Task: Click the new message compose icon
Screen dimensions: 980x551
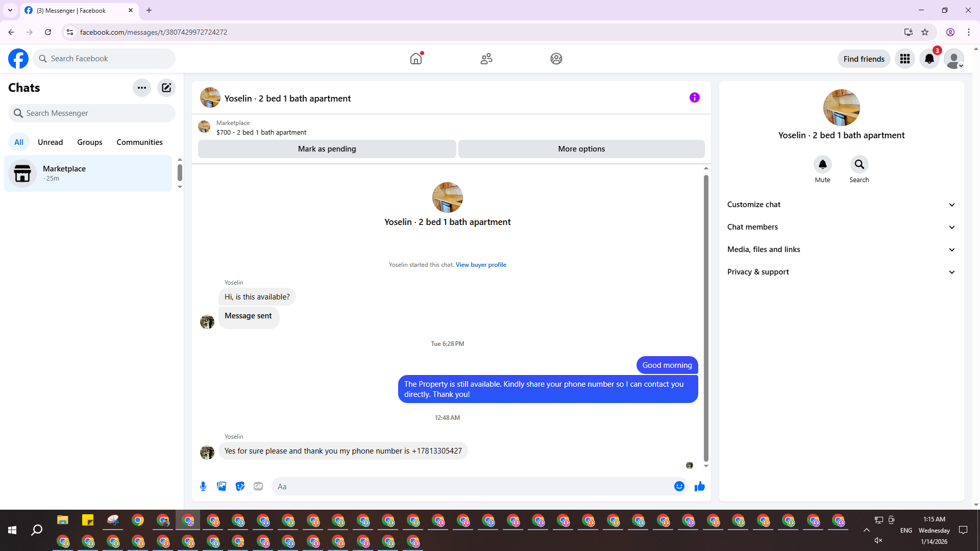Action: pos(166,88)
